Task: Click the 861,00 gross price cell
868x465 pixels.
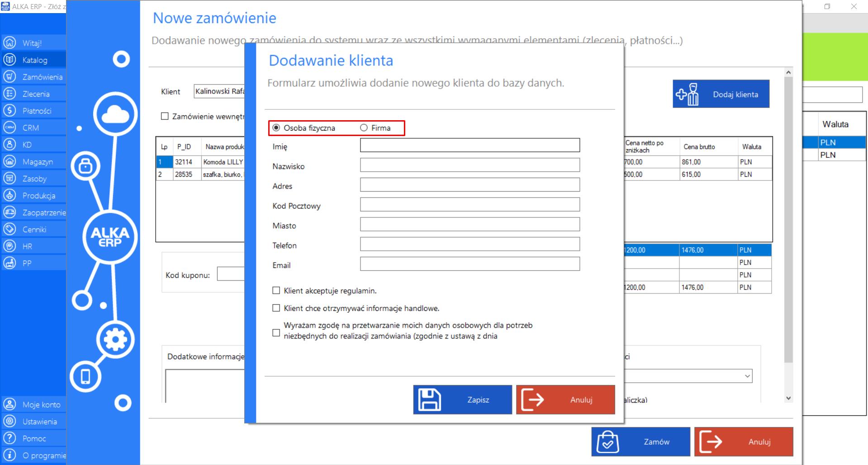Action: 709,162
